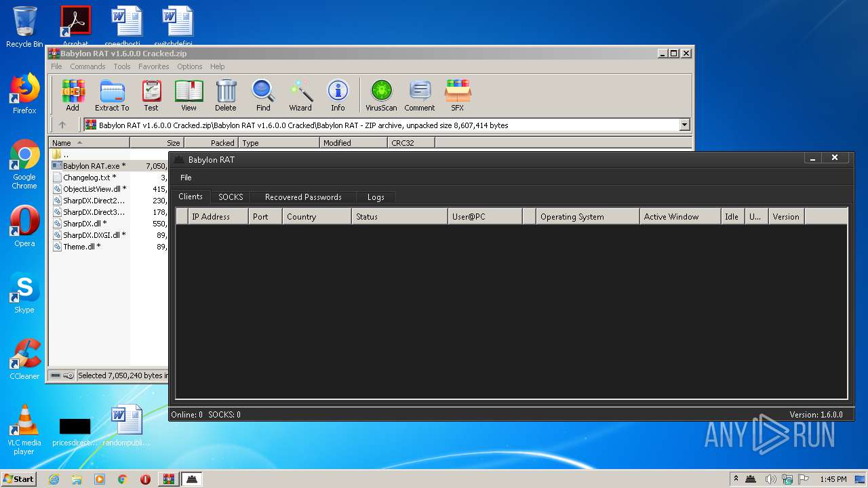Open the Comment tool

(x=420, y=96)
